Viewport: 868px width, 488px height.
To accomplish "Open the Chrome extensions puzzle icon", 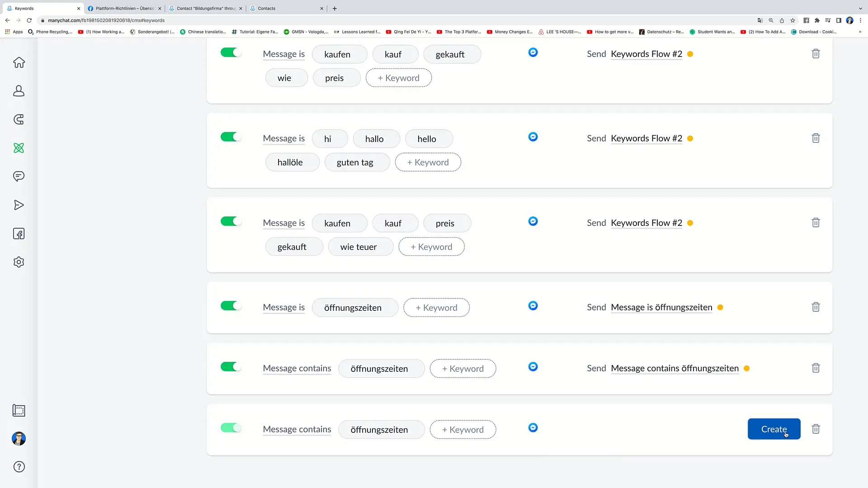I will point(817,20).
